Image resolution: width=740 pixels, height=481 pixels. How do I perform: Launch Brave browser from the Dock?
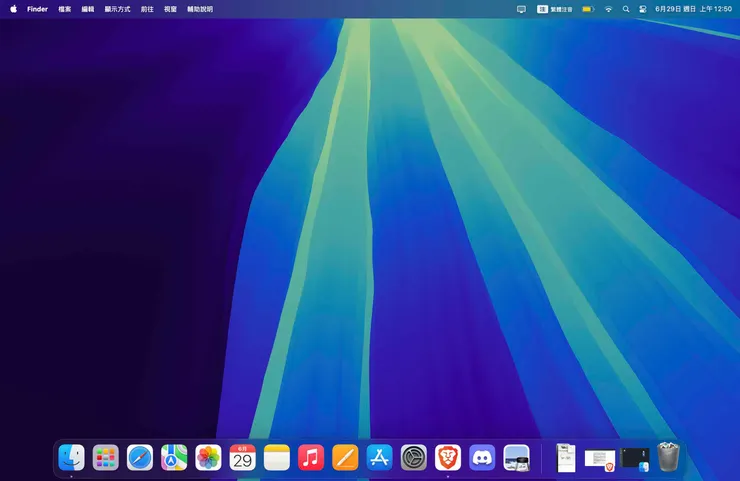(x=448, y=458)
